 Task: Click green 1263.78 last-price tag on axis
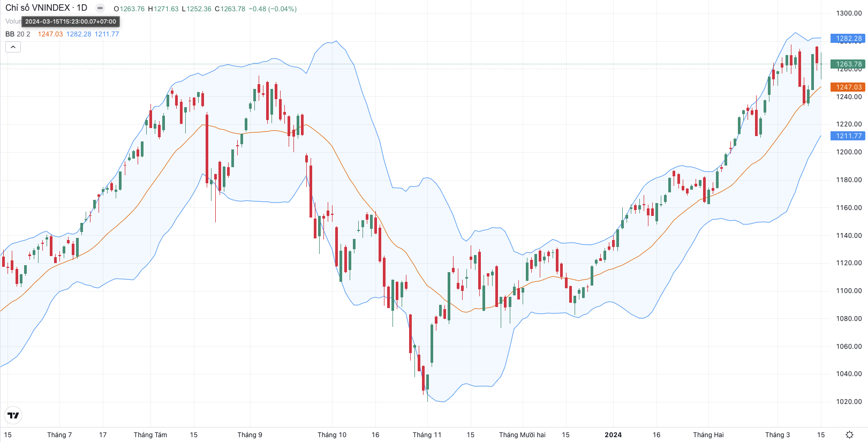coord(848,64)
